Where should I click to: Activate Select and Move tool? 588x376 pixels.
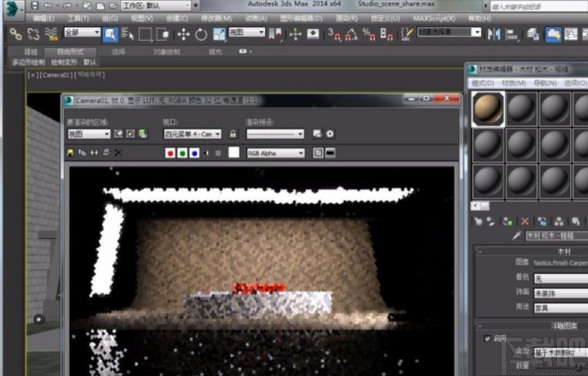[183, 35]
